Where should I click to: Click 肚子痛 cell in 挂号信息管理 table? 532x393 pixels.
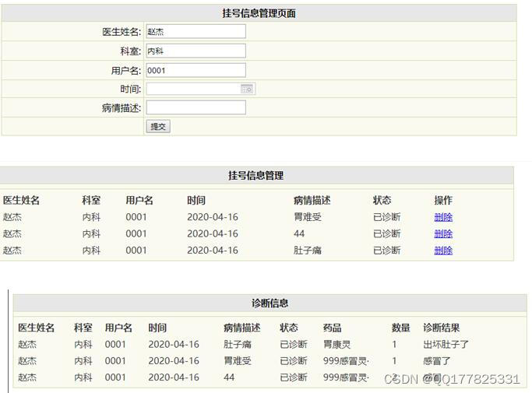click(308, 251)
